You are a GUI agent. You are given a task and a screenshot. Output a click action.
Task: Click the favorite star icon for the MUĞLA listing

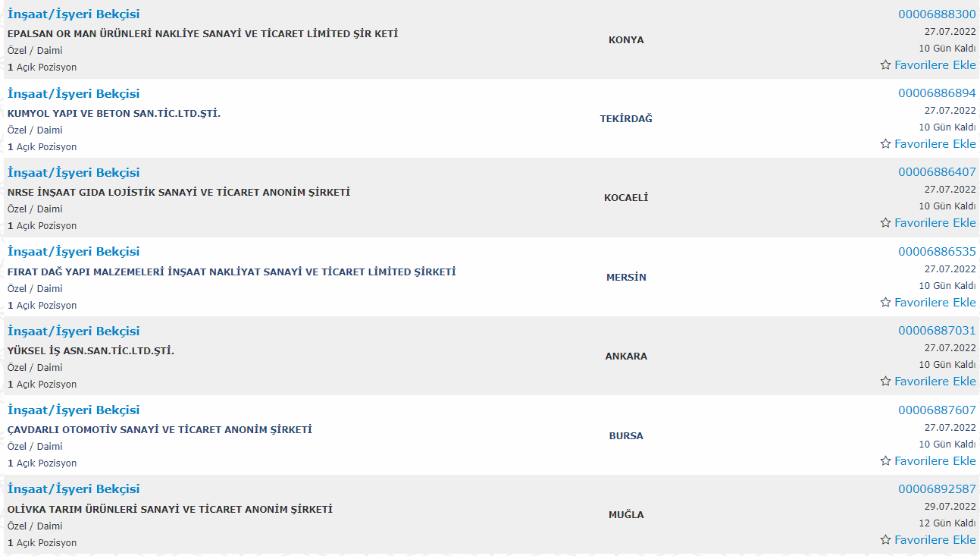[x=885, y=540]
